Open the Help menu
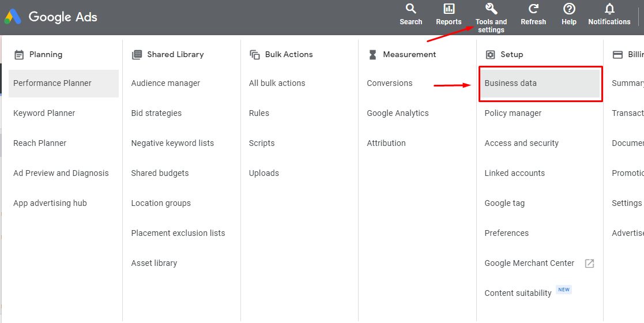The image size is (644, 323). tap(569, 14)
